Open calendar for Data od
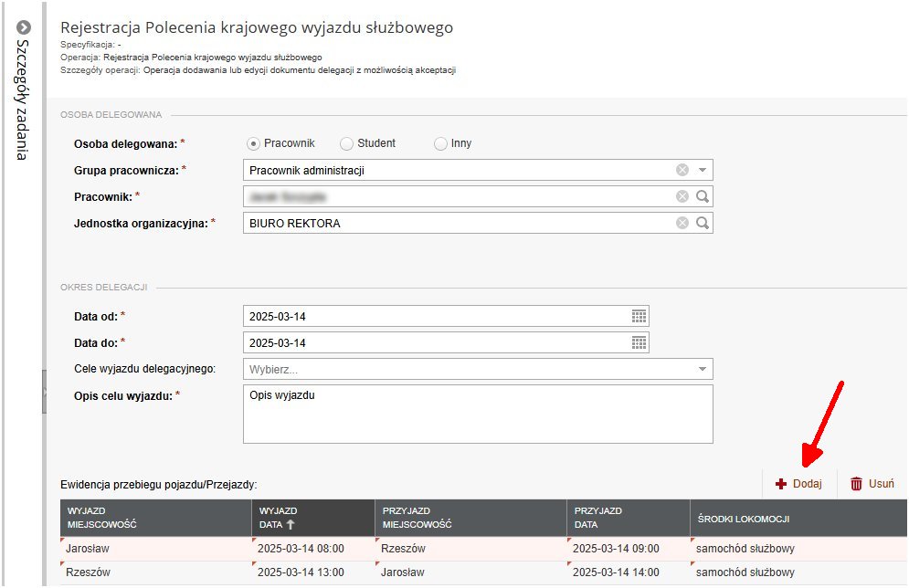This screenshot has width=909, height=588. click(x=639, y=316)
